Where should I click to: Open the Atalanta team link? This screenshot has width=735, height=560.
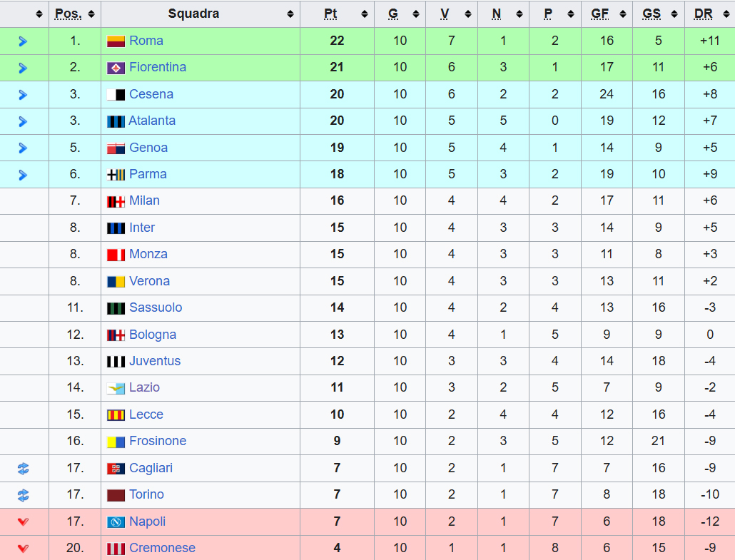(x=152, y=121)
